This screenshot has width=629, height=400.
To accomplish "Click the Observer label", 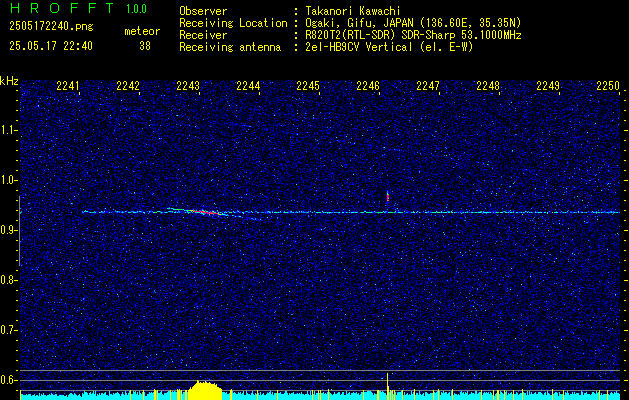I will click(x=203, y=11).
